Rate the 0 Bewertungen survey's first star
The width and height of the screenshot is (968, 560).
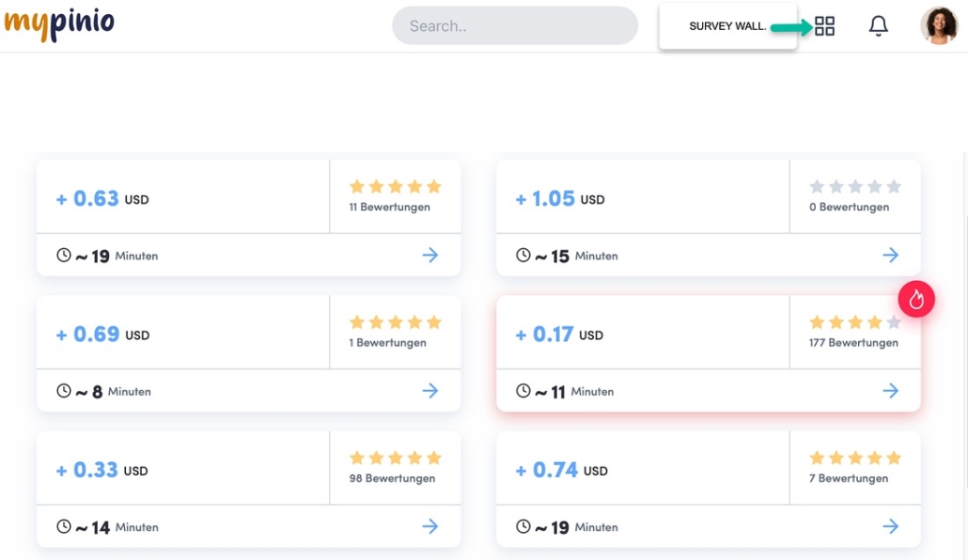pos(816,186)
